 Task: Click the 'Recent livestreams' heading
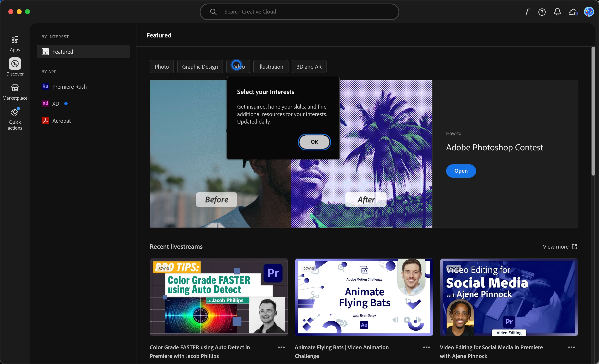coord(176,246)
